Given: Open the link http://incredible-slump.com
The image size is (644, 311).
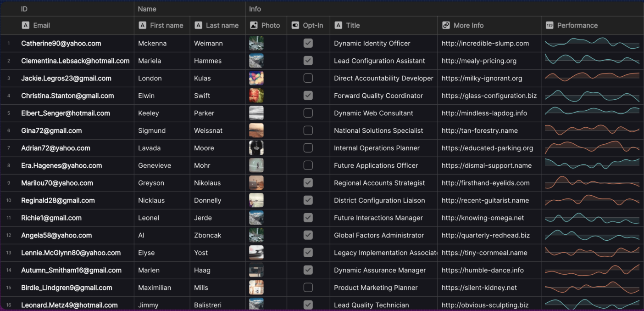Looking at the screenshot, I should click(x=485, y=43).
